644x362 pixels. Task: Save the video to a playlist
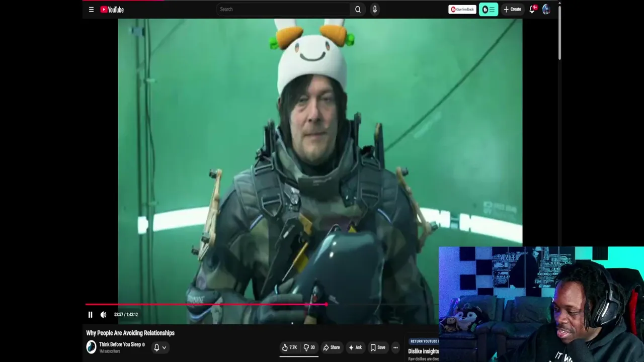pyautogui.click(x=377, y=347)
